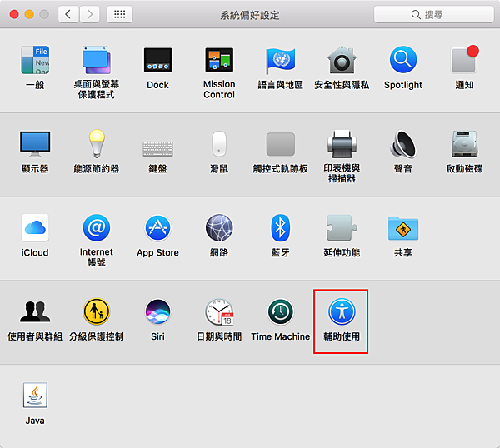Show all preferences via grid button

pyautogui.click(x=119, y=14)
